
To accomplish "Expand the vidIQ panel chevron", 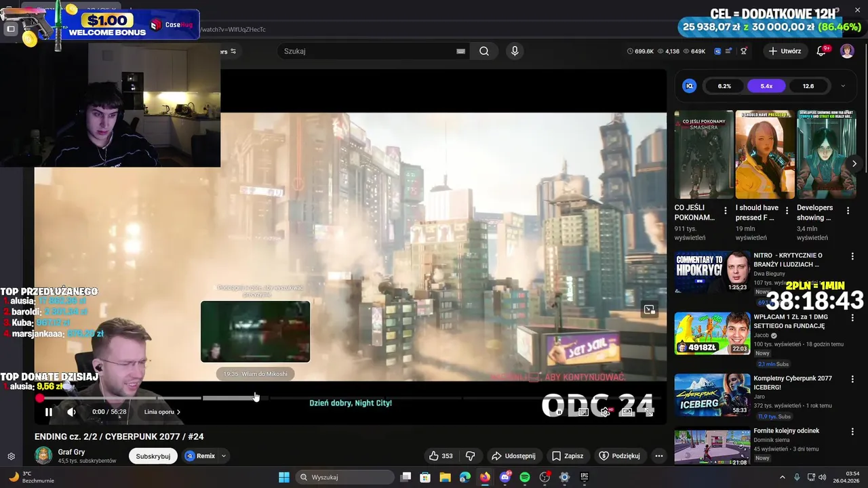I will 843,86.
